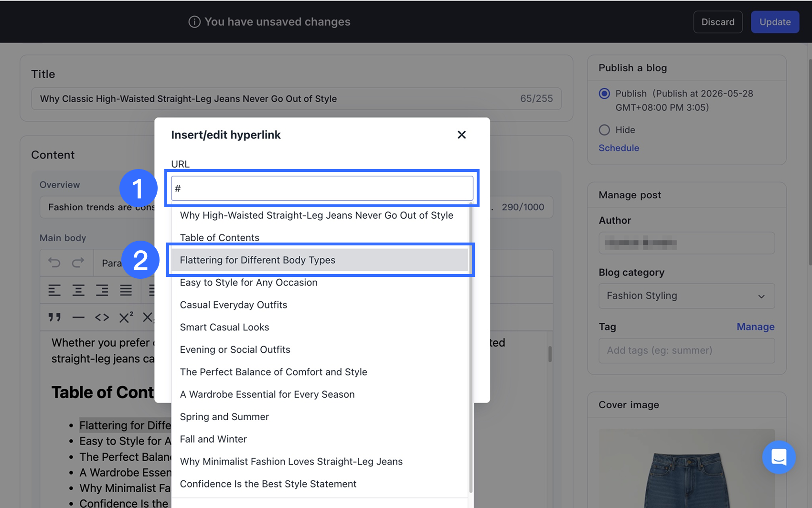812x508 pixels.
Task: Click the undo arrow icon
Action: tap(54, 262)
